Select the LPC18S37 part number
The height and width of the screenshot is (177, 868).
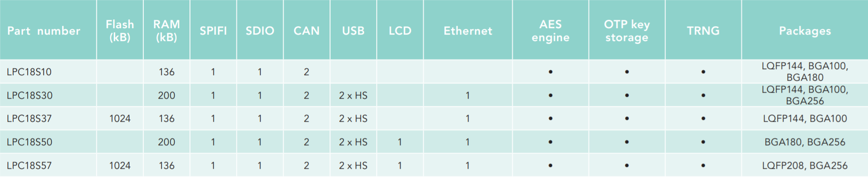coord(30,118)
